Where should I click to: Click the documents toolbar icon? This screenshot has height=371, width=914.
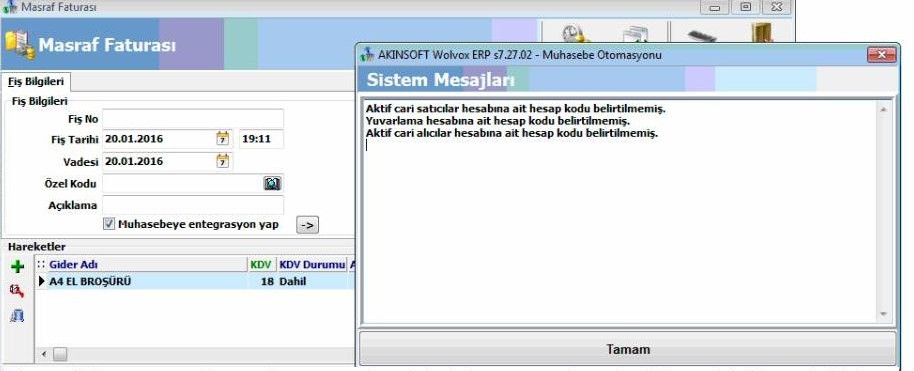tap(635, 34)
